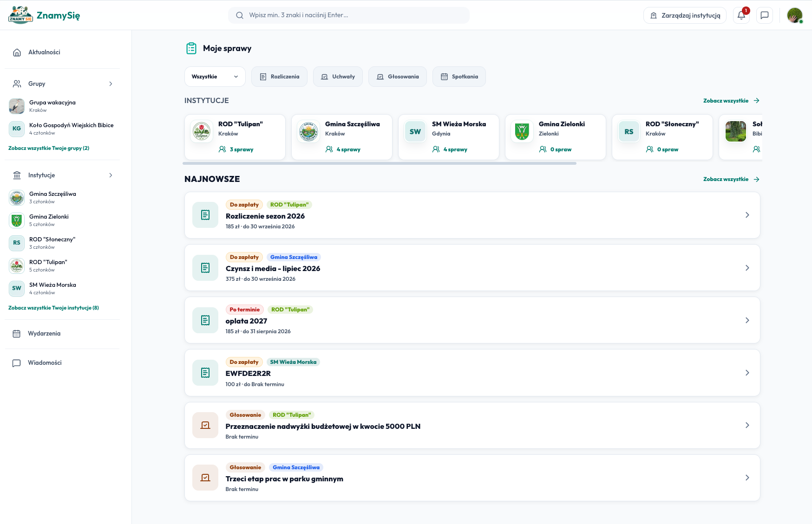Click the Moje sprawy clipboard icon

(191, 48)
